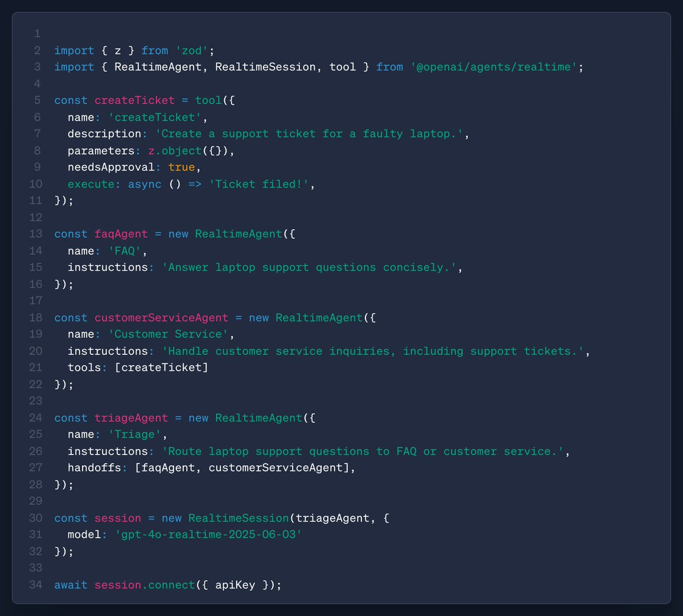This screenshot has width=683, height=616.
Task: Click the faqAgent constant name on line 13
Action: tap(121, 234)
